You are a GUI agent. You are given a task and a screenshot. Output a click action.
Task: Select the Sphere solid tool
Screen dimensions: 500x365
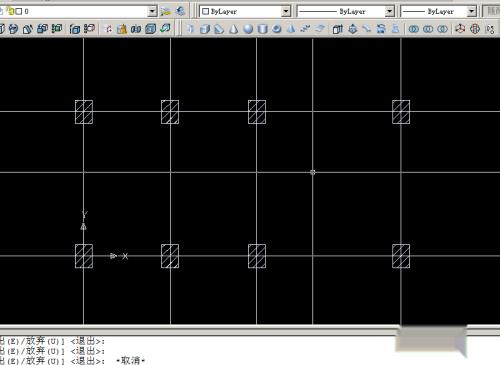248,29
